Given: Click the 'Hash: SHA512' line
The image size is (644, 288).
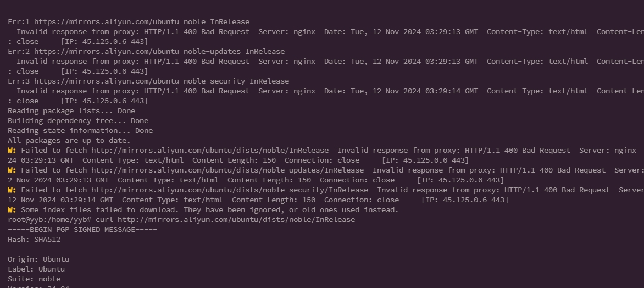Looking at the screenshot, I should [34, 240].
